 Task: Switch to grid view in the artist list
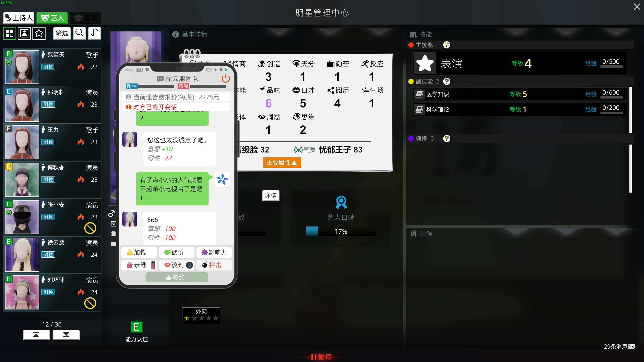pyautogui.click(x=10, y=33)
